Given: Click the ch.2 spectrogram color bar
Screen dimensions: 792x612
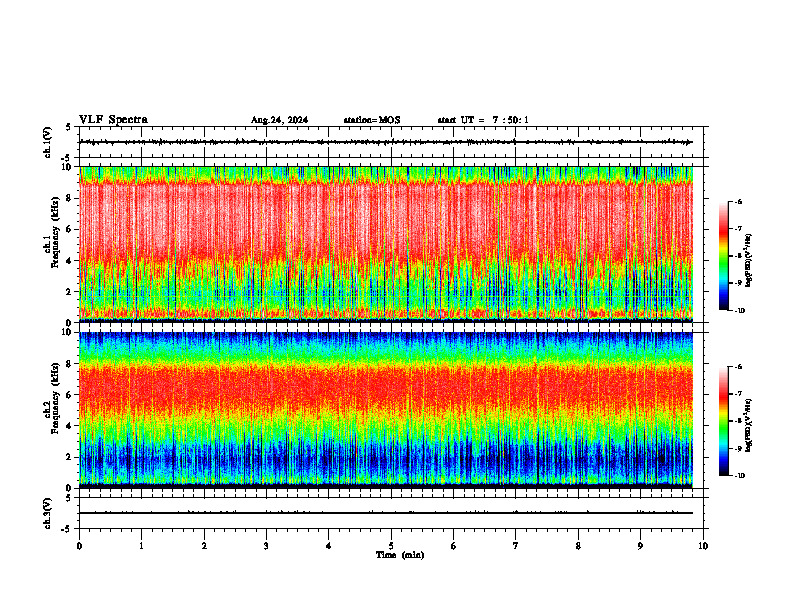Looking at the screenshot, I should point(723,421).
